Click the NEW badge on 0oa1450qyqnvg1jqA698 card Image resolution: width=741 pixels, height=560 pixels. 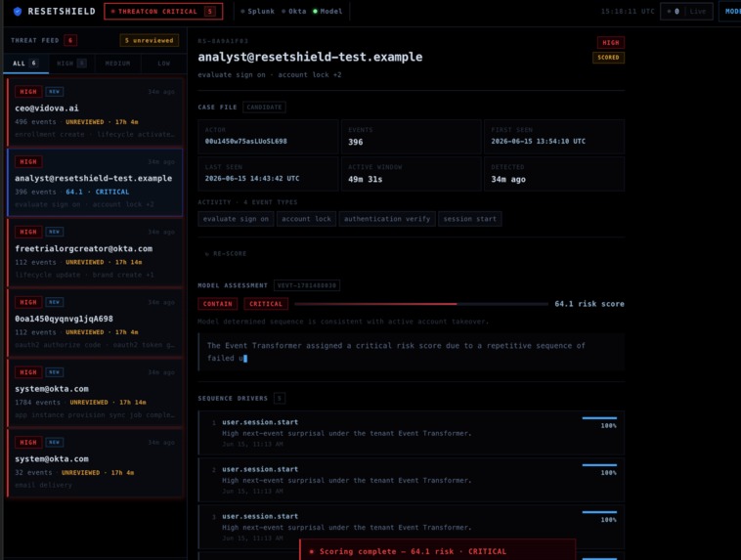point(55,302)
